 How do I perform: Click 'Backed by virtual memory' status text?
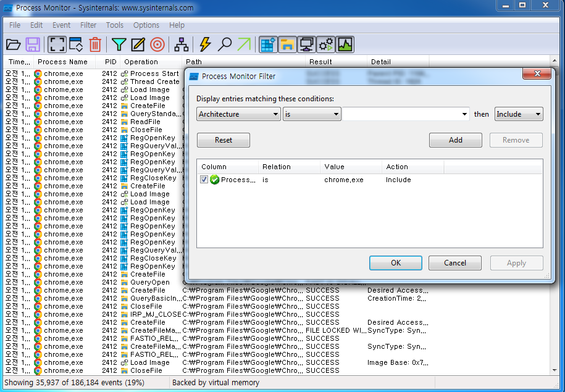pyautogui.click(x=216, y=383)
